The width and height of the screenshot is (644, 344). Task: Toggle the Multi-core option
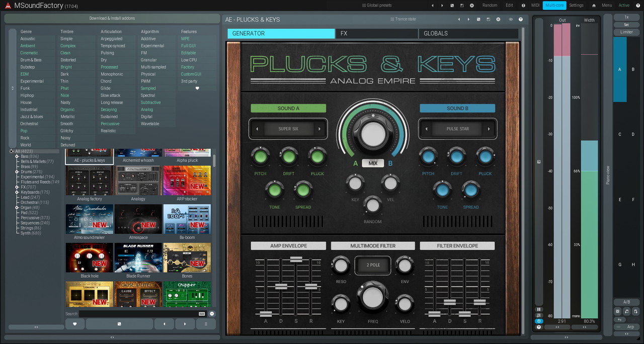pyautogui.click(x=554, y=6)
